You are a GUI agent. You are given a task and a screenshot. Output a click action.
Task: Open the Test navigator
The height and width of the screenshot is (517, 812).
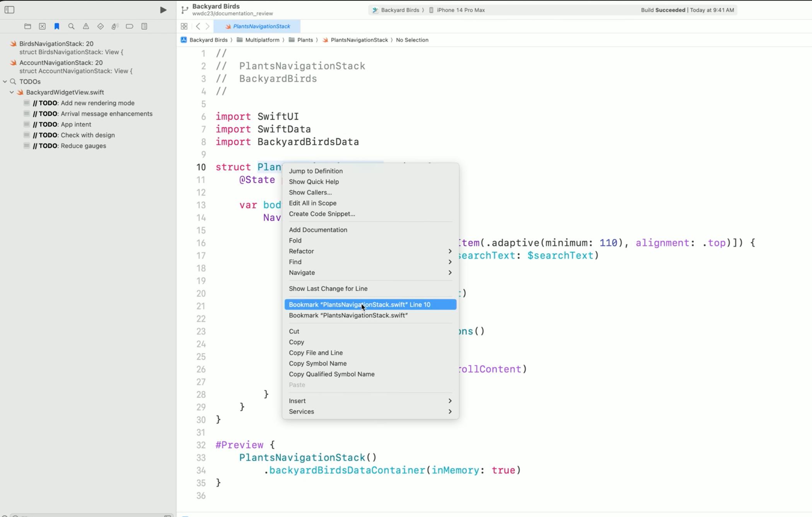[100, 26]
